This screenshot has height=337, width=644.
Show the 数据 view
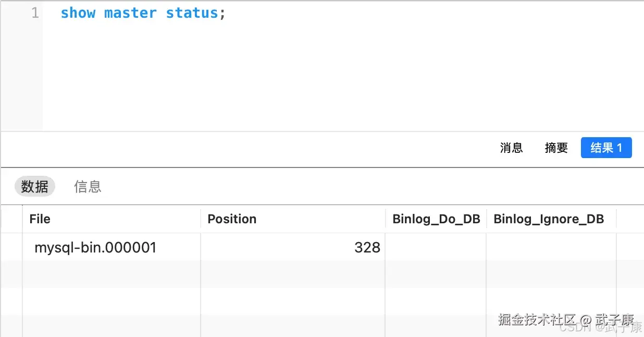pyautogui.click(x=34, y=186)
